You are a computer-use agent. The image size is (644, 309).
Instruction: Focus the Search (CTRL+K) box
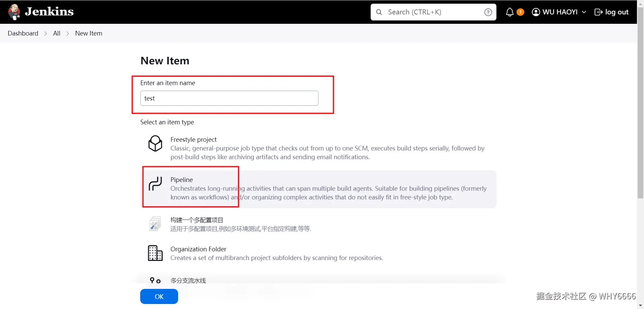[x=433, y=12]
